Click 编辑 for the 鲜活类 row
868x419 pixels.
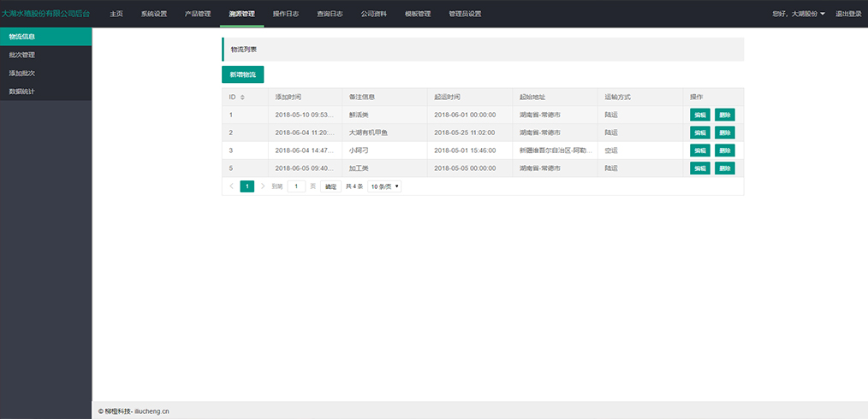(700, 115)
